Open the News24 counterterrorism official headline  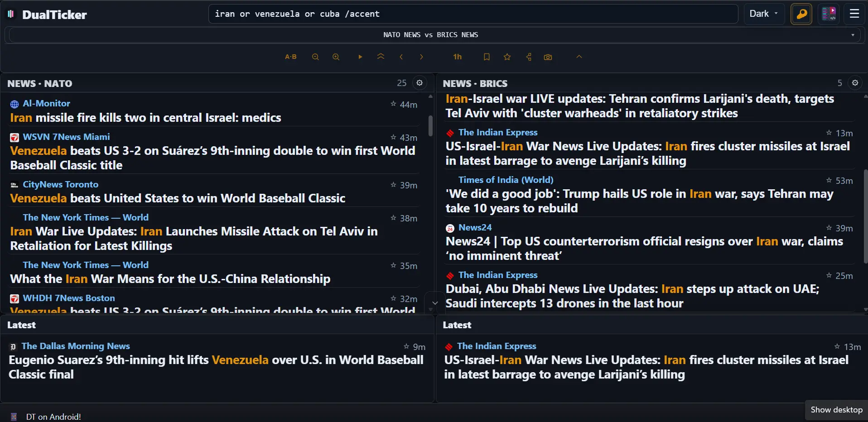pyautogui.click(x=644, y=249)
